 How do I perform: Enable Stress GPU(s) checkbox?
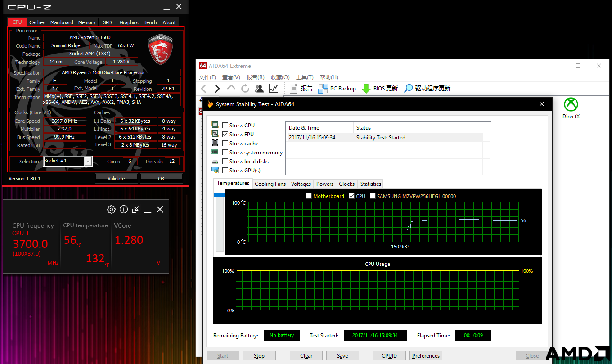click(x=225, y=171)
